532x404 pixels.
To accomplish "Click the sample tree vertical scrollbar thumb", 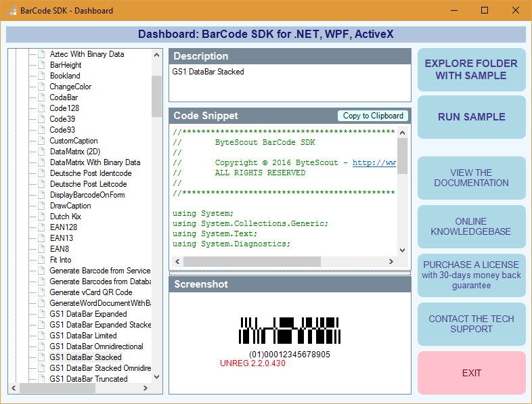I will (156, 96).
